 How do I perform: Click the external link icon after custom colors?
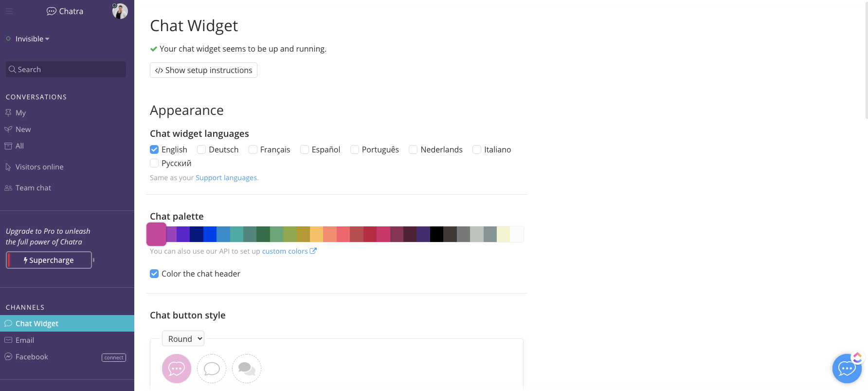click(x=313, y=251)
